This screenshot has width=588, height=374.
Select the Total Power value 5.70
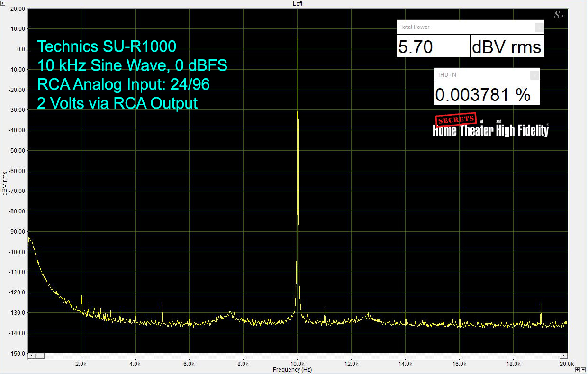tap(416, 47)
